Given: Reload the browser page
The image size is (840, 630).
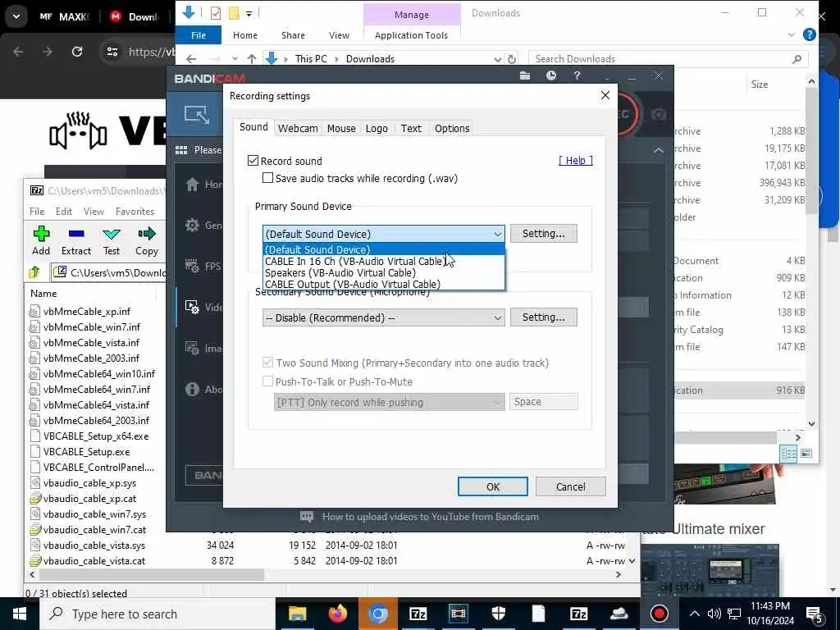Looking at the screenshot, I should [77, 52].
